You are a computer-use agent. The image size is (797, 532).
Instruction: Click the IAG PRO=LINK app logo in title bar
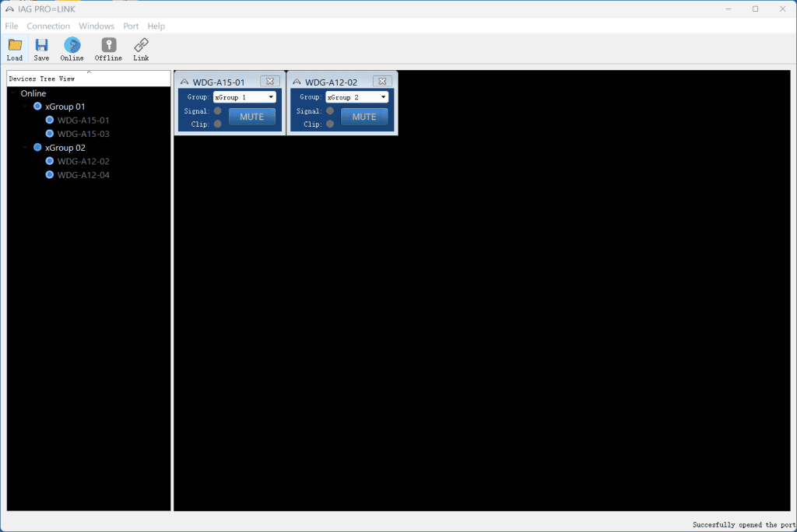[9, 9]
